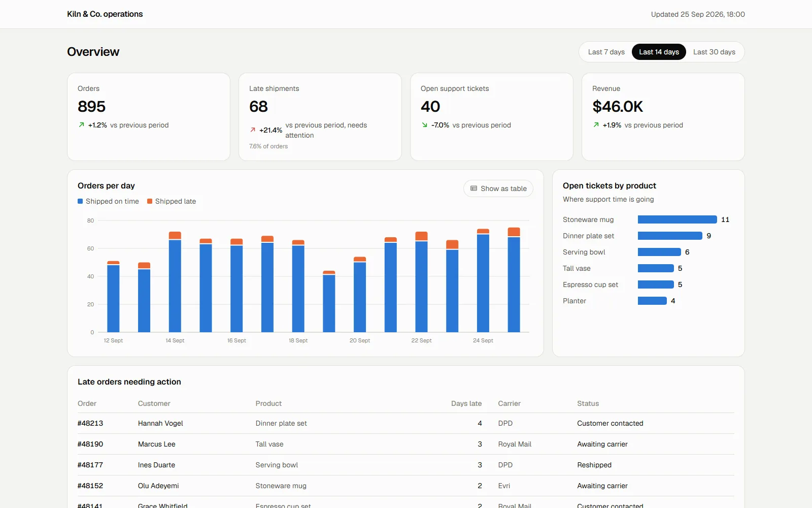The width and height of the screenshot is (812, 508).
Task: Click the Planter ticket bar
Action: tap(652, 301)
